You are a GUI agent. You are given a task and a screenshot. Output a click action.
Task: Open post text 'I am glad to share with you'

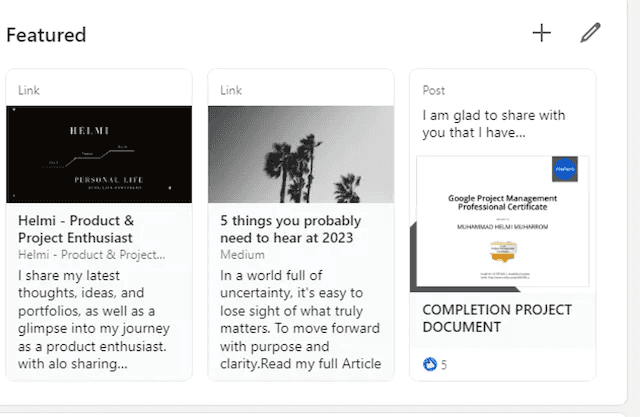pos(494,124)
